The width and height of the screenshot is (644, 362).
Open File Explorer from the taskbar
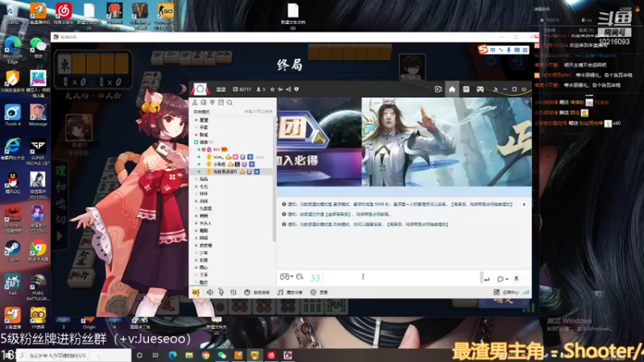pos(189,355)
